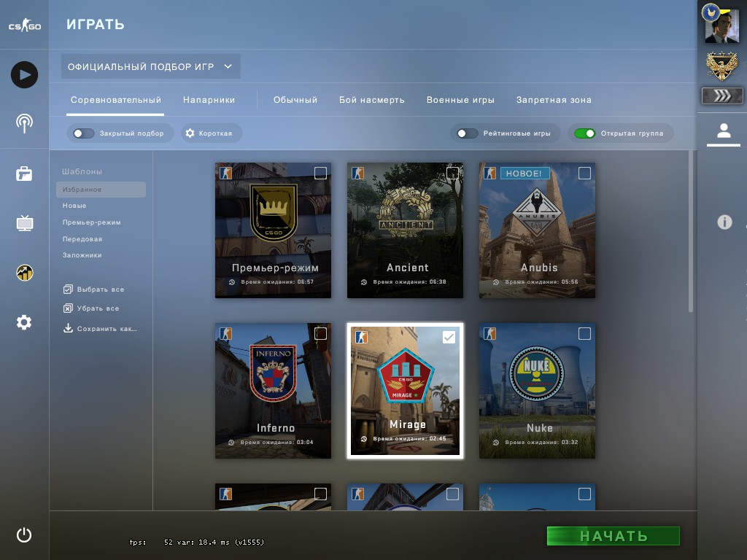Open the Play section icon in sidebar
Image resolution: width=747 pixels, height=560 pixels.
point(24,75)
